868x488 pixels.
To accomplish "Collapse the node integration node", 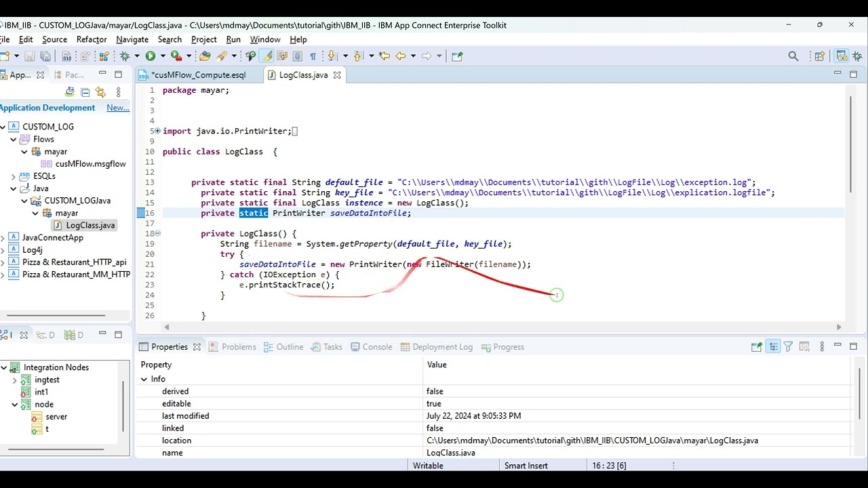I will (x=14, y=405).
